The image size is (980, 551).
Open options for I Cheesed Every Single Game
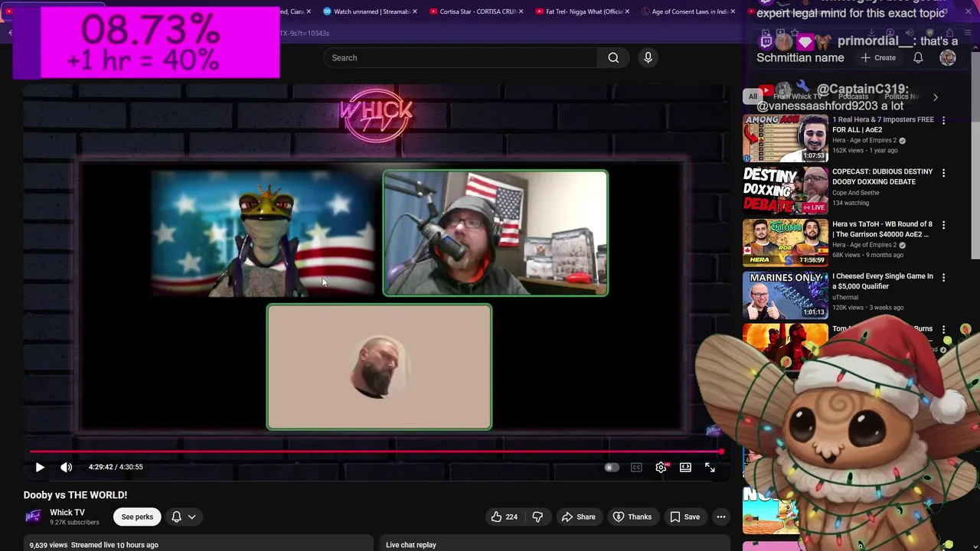(x=943, y=277)
